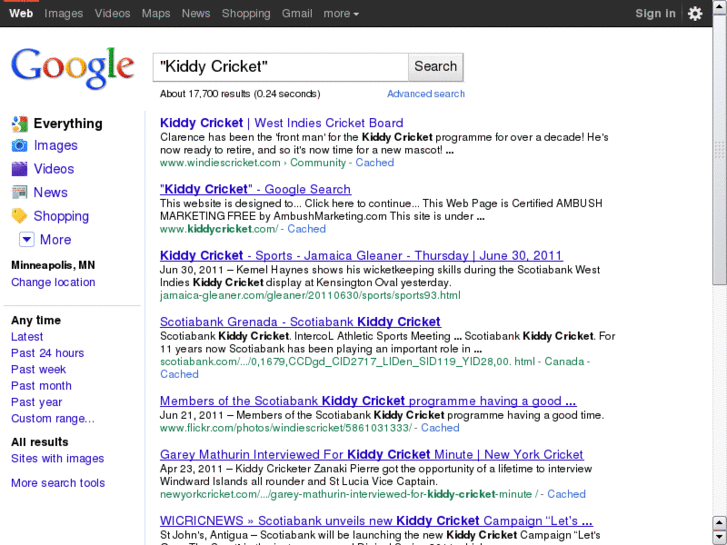Expand the More arrow in sidebar
727x545 pixels.
coord(26,239)
